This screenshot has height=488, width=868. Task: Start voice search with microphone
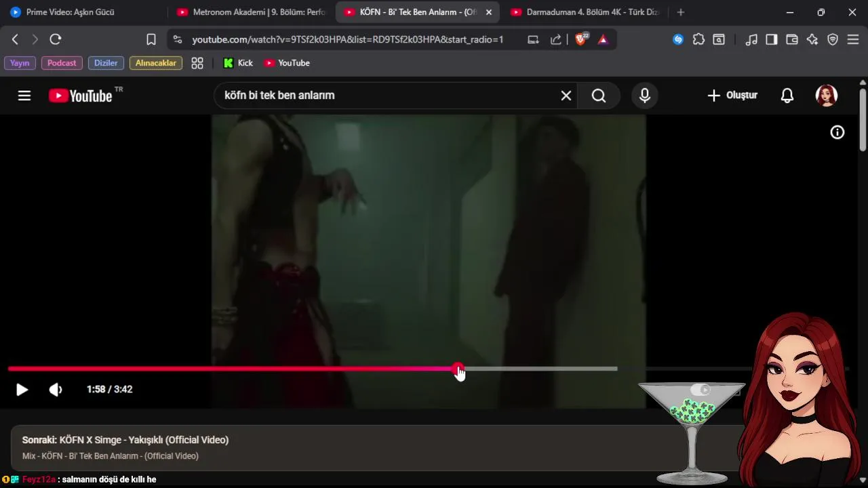click(x=645, y=96)
